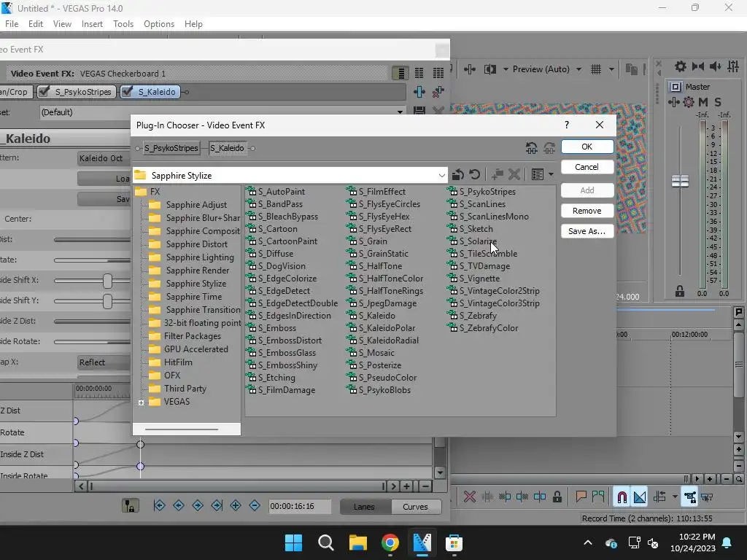Click the insert marker icon

point(581,497)
